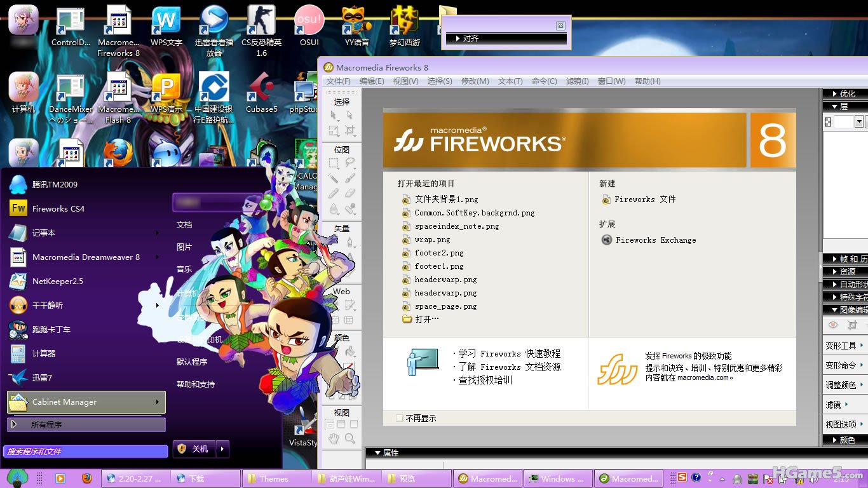Expand the 资源 panel
This screenshot has height=488, width=868.
(x=845, y=271)
